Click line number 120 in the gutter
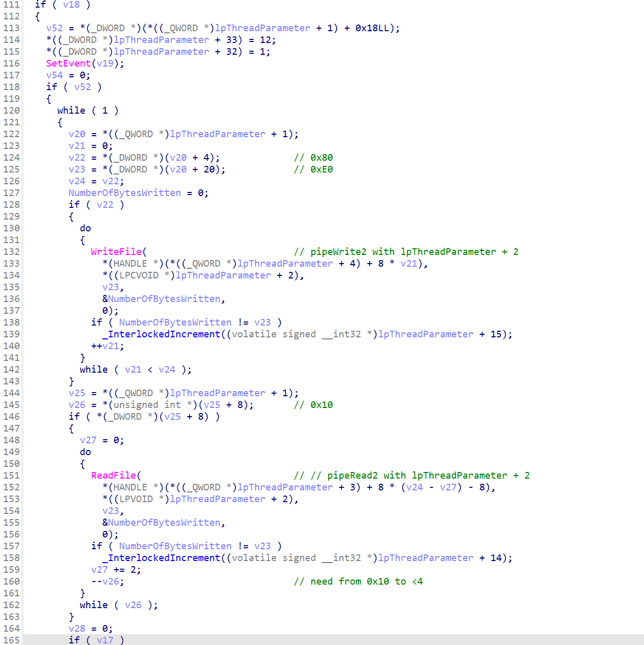 point(11,111)
